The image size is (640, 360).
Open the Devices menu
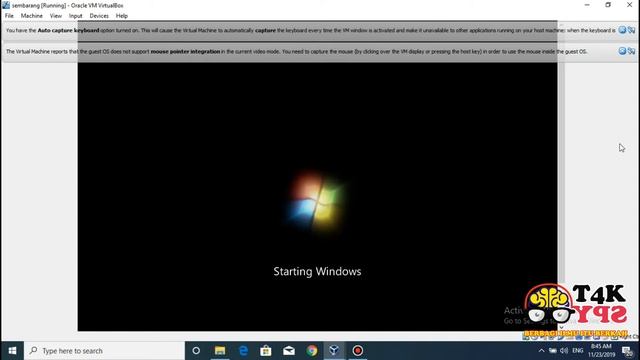click(x=99, y=16)
